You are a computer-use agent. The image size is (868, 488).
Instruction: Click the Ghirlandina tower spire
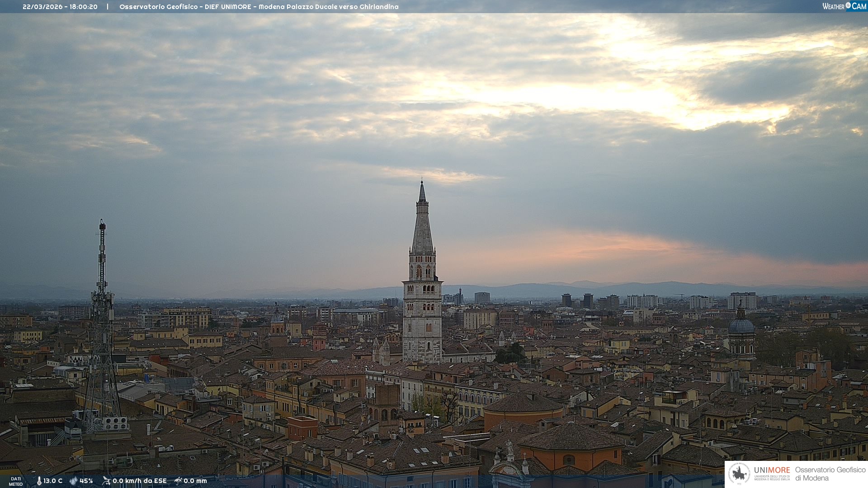click(422, 221)
